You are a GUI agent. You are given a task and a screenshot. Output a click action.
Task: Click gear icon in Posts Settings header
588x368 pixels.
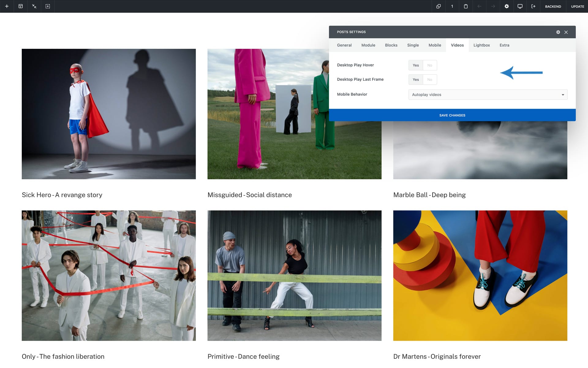[558, 32]
